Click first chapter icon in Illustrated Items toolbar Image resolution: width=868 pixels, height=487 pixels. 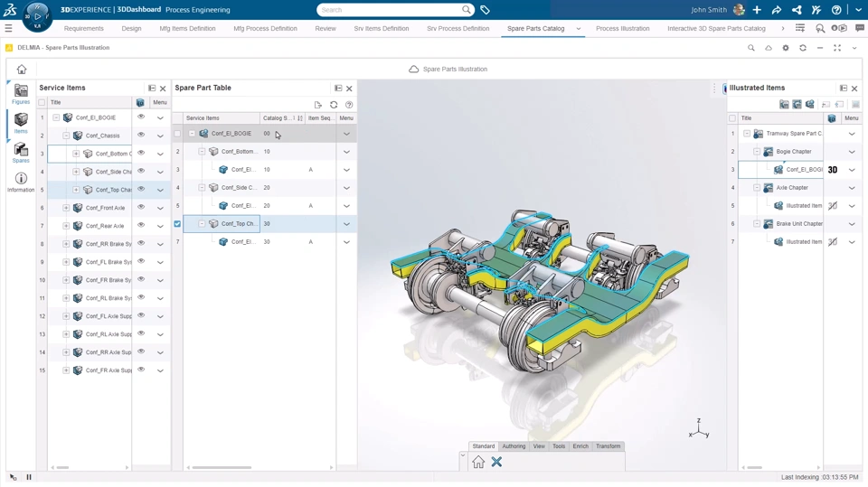tap(784, 104)
